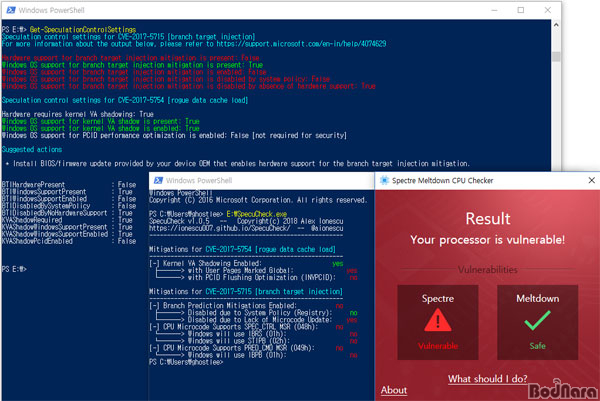Click the red 'Vulnerable' label under Spectre
Image resolution: width=600 pixels, height=401 pixels.
click(x=438, y=346)
